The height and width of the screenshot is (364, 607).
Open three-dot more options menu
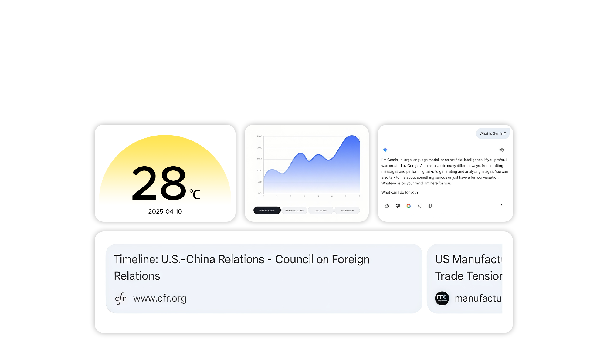point(501,206)
